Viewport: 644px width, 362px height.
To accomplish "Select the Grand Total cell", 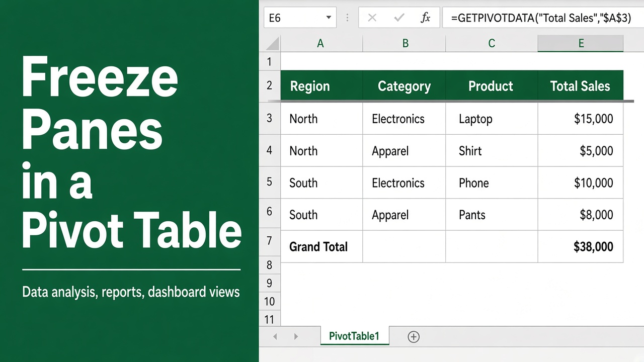I will coord(321,246).
